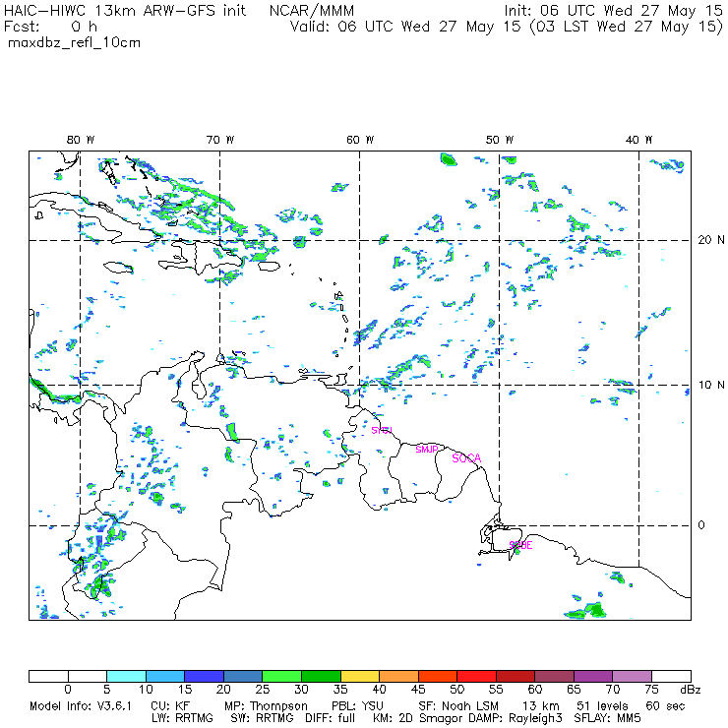Select the SBBE station label

point(521,545)
